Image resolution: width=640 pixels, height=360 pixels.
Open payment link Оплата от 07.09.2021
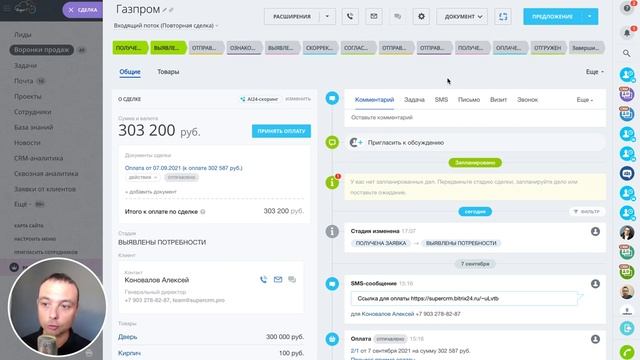(x=183, y=168)
